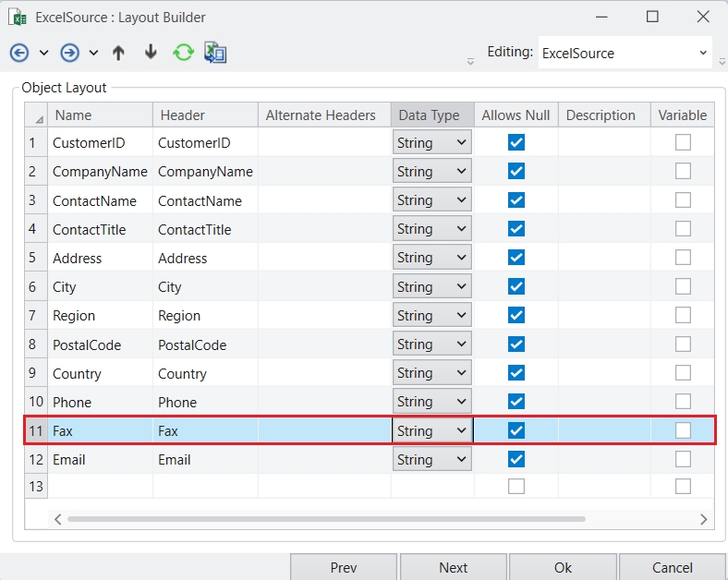This screenshot has height=580, width=728.
Task: Sort by the Data Type column header
Action: pos(428,115)
